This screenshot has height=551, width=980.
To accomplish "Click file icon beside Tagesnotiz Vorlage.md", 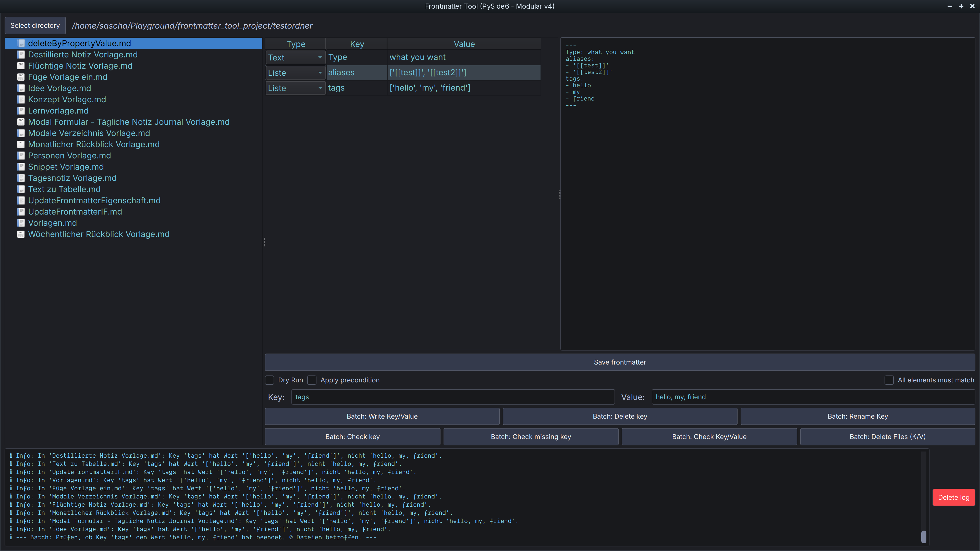I will pos(21,178).
